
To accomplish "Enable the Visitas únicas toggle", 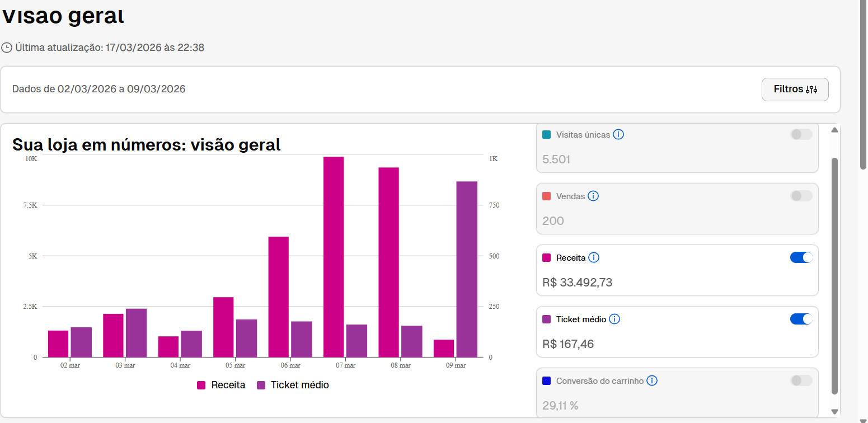I will click(801, 134).
